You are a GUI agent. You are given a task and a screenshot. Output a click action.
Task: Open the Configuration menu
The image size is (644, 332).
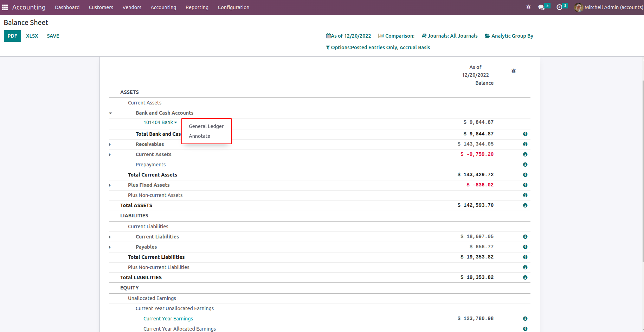pyautogui.click(x=233, y=7)
